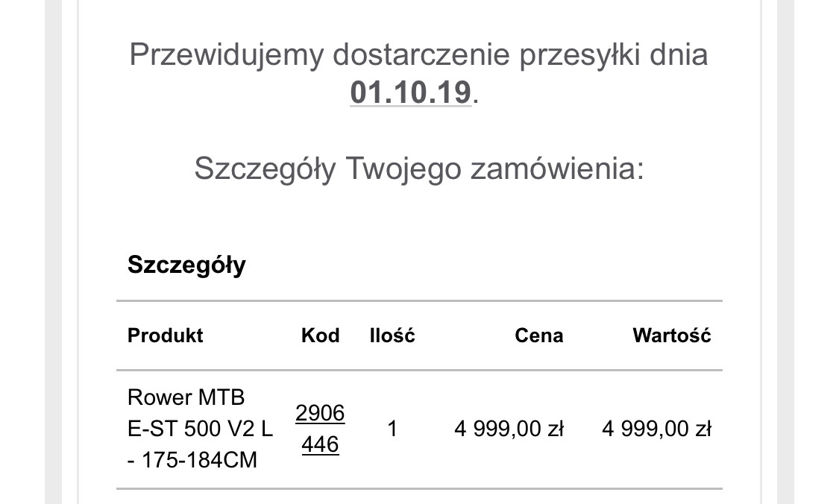Image resolution: width=839 pixels, height=504 pixels.
Task: Click the Szczegóły Twojego zamówienia heading
Action: (x=418, y=168)
